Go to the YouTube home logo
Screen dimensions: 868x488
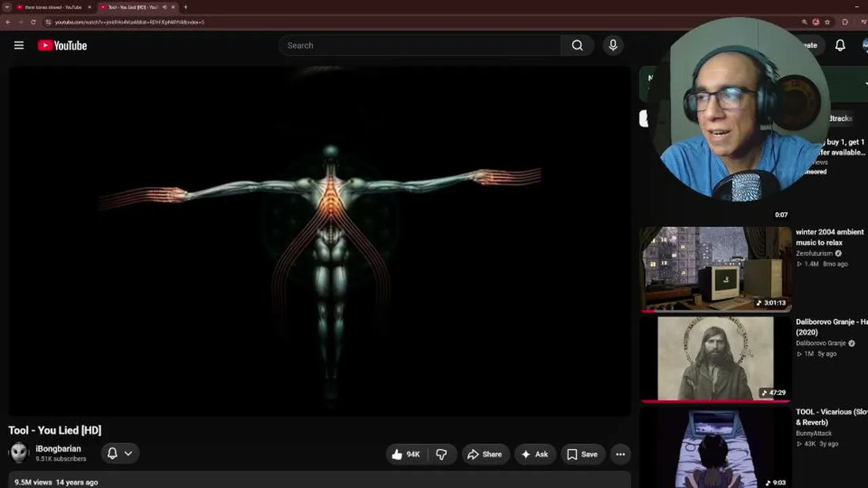pos(62,45)
